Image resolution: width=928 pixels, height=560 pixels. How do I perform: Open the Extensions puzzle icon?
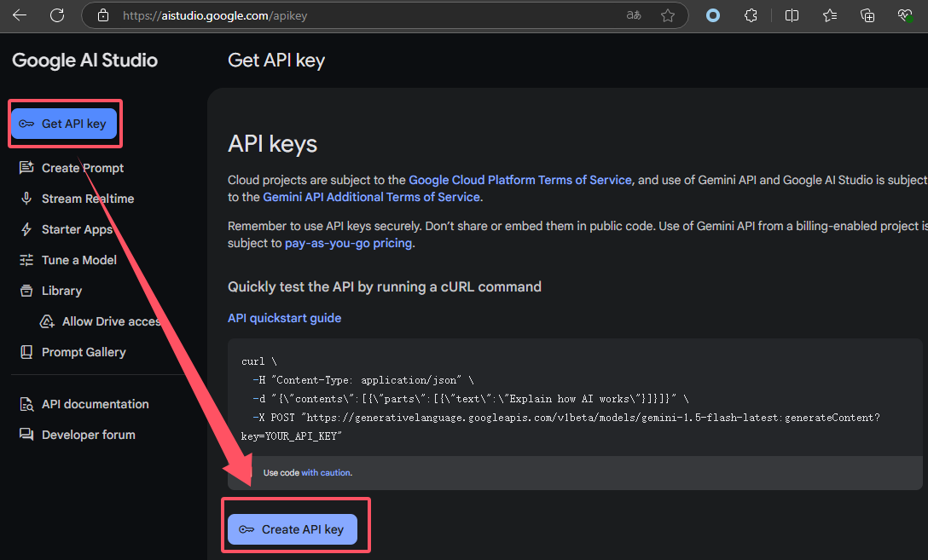(751, 15)
